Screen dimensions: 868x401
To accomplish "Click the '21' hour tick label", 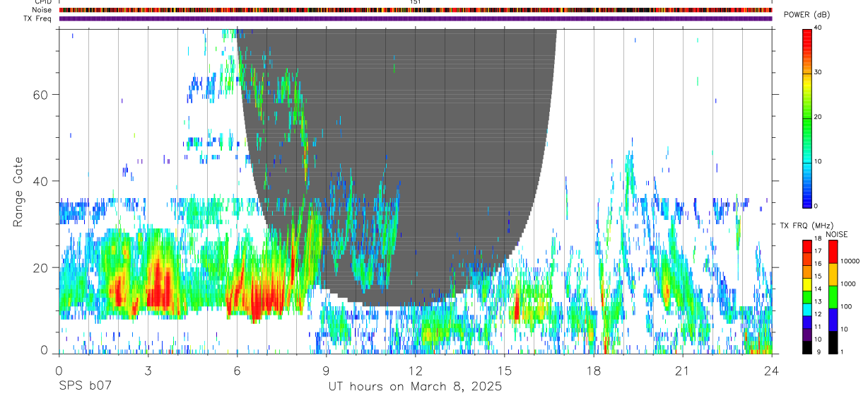I will coord(683,371).
